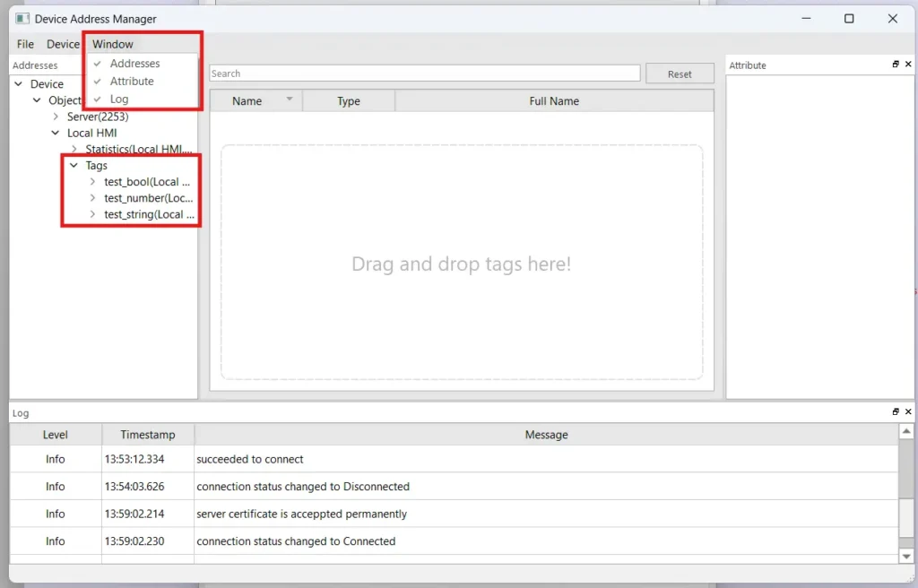The image size is (918, 588).
Task: Undock the Log panel using its float icon
Action: coord(894,411)
